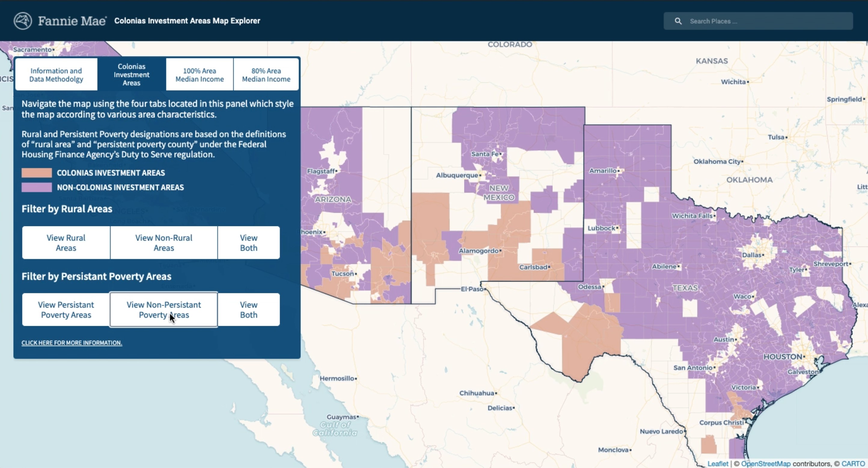Show View Persistant Poverty Areas
Viewport: 868px width, 468px height.
click(66, 310)
